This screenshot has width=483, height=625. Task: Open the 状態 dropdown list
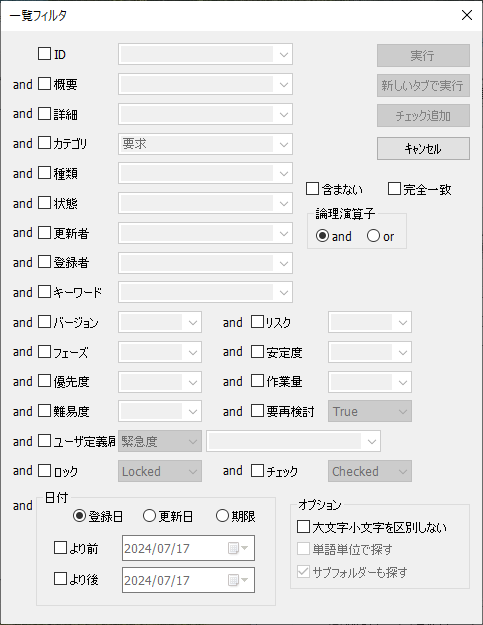point(205,203)
